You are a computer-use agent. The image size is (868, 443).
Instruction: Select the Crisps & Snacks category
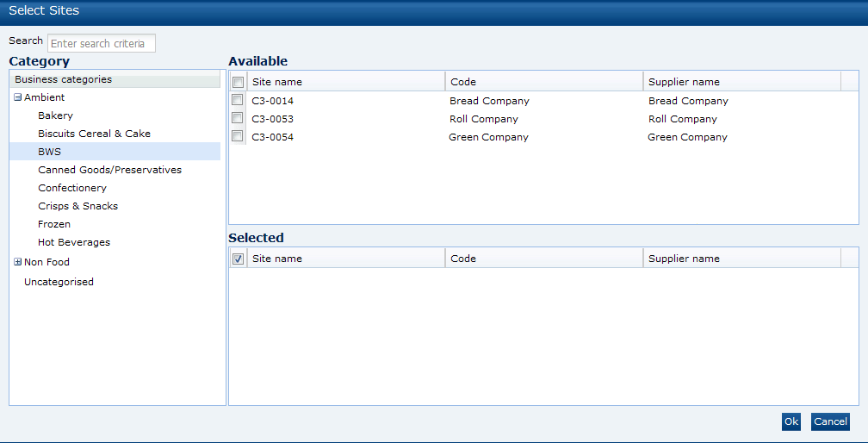[77, 206]
